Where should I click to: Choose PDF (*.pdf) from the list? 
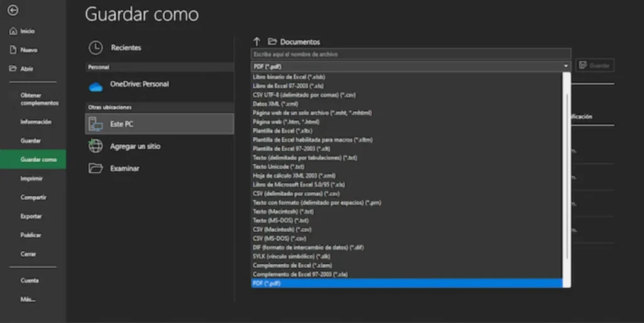point(267,283)
